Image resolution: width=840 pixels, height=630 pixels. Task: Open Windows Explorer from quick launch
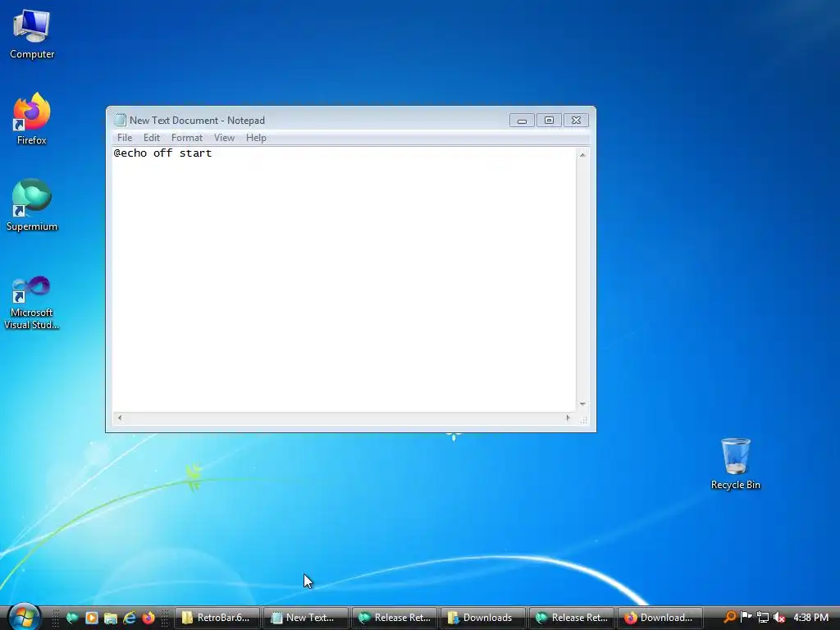pos(111,618)
